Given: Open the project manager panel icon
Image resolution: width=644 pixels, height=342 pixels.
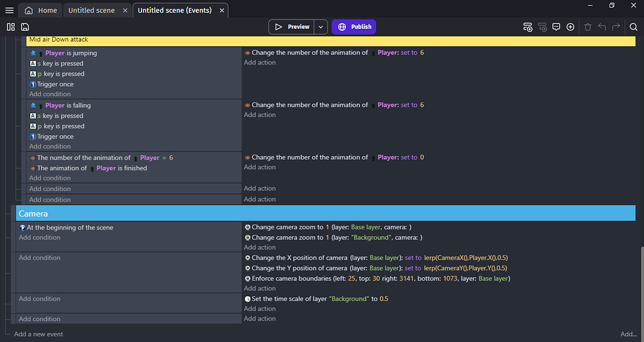Looking at the screenshot, I should click(x=11, y=27).
